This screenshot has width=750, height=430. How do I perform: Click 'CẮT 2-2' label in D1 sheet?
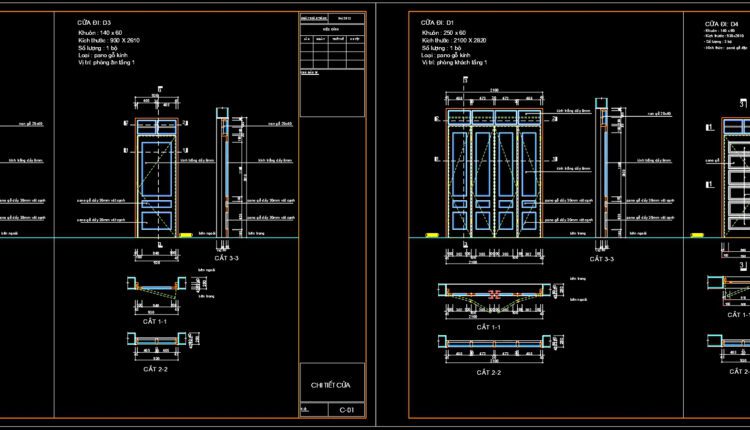tap(489, 372)
